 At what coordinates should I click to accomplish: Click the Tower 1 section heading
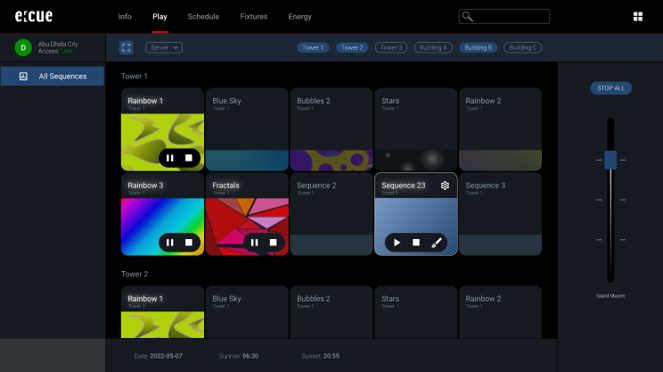pyautogui.click(x=134, y=76)
